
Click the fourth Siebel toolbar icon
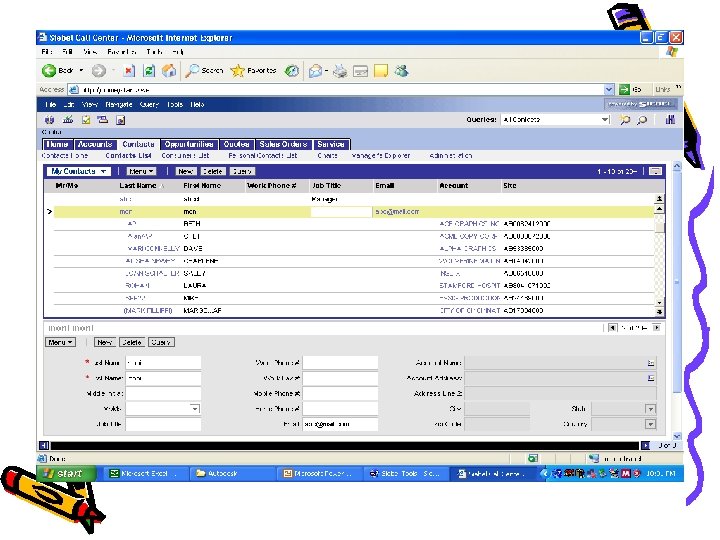tap(103, 120)
